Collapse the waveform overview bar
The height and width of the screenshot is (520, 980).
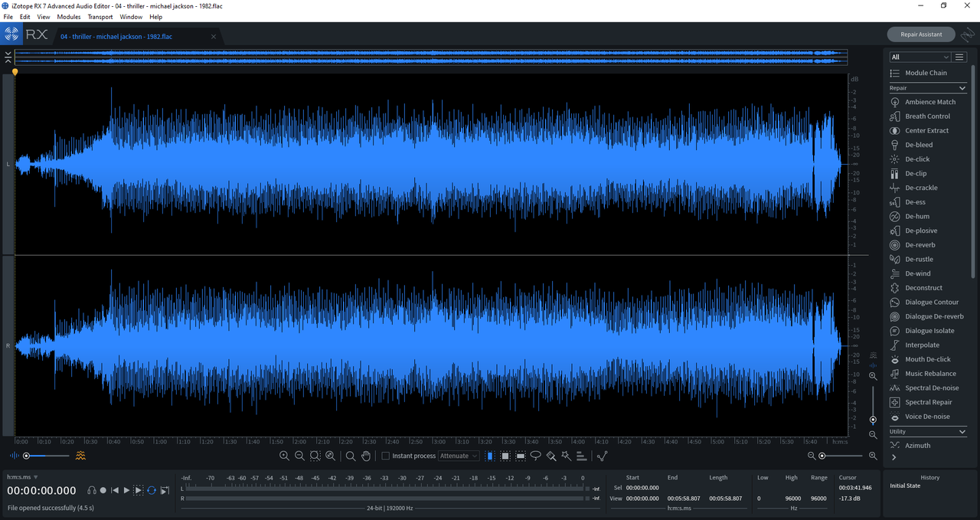(8, 57)
